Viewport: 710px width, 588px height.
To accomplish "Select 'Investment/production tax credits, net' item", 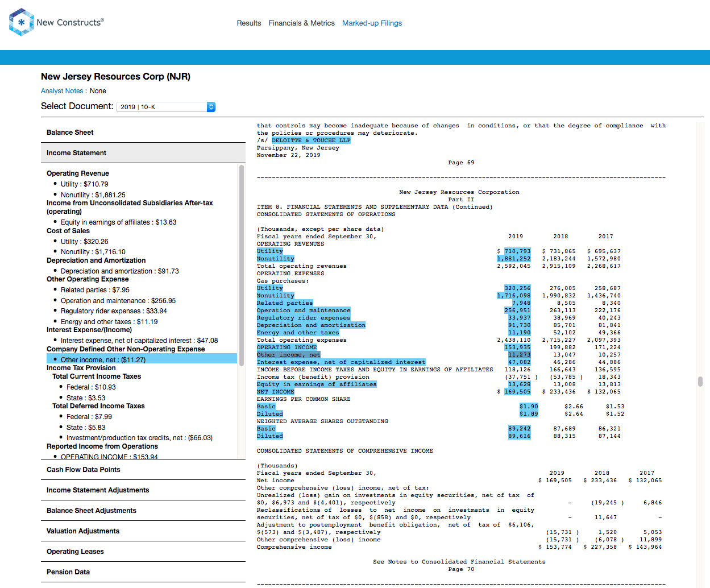I will pos(139,438).
